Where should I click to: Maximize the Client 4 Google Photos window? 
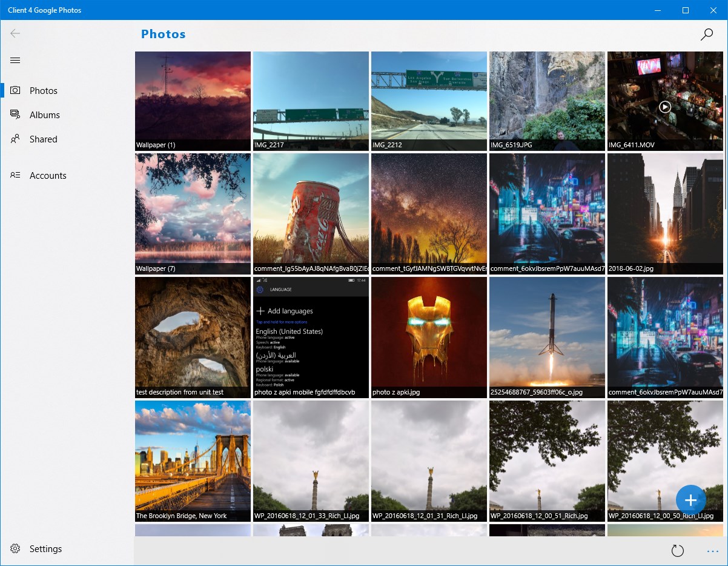(686, 10)
